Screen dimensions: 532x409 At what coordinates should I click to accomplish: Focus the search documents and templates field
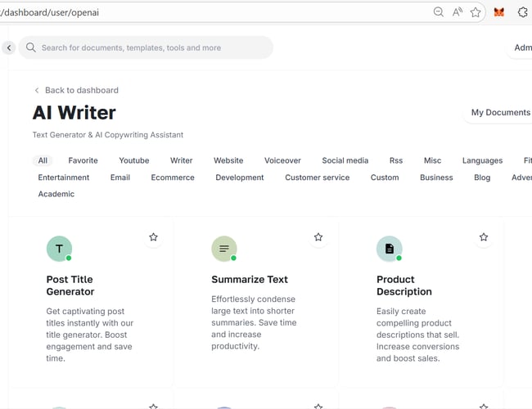146,47
